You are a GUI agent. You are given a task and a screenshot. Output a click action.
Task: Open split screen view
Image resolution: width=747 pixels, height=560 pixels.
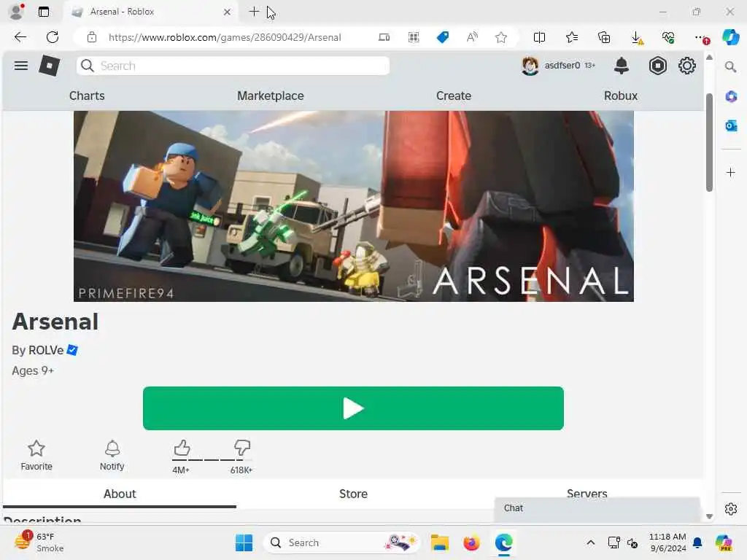[x=539, y=37]
